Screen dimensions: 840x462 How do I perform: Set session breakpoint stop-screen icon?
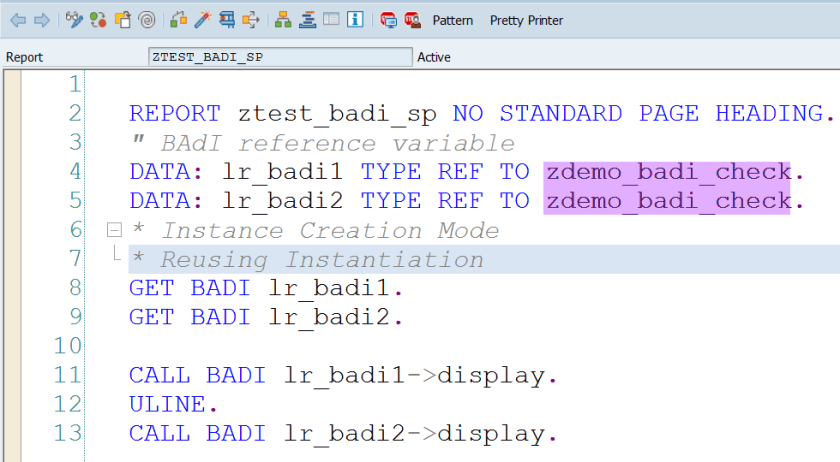pos(388,20)
